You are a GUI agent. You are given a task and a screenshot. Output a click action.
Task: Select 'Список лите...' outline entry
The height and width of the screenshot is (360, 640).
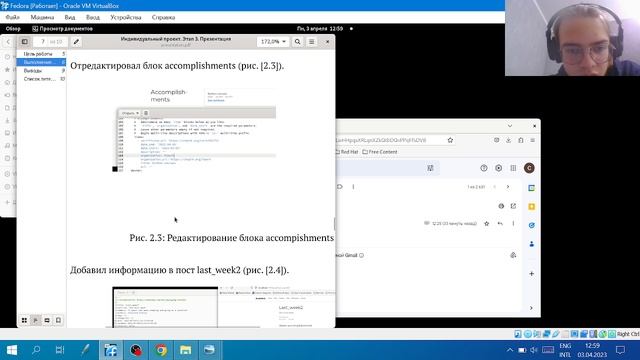point(39,79)
